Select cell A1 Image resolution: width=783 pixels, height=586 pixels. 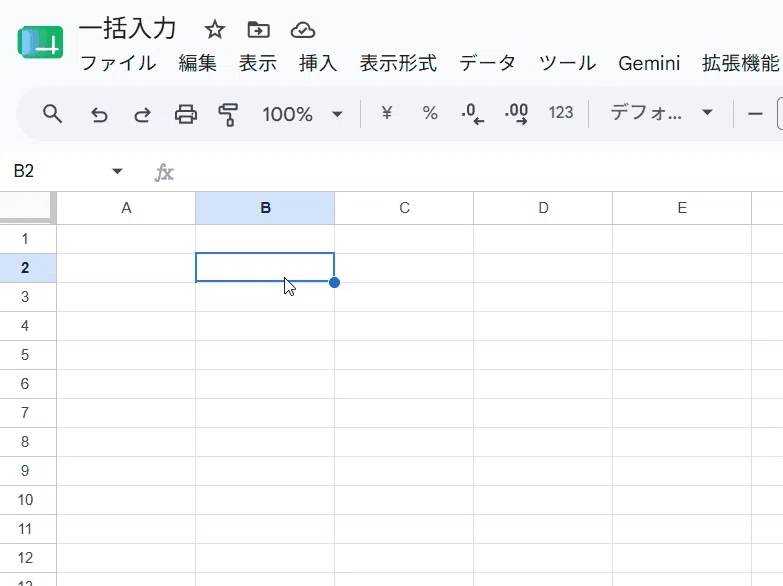pos(126,239)
